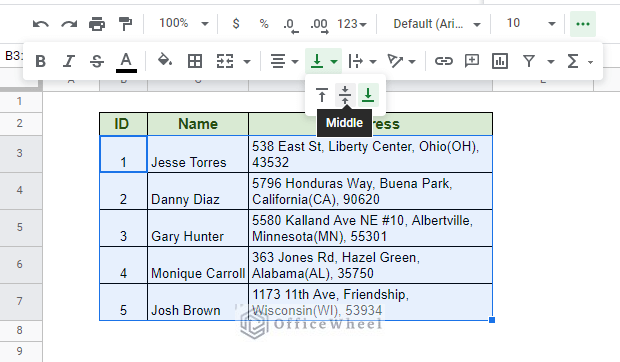
Task: Expand the filter views arrow
Action: click(551, 62)
